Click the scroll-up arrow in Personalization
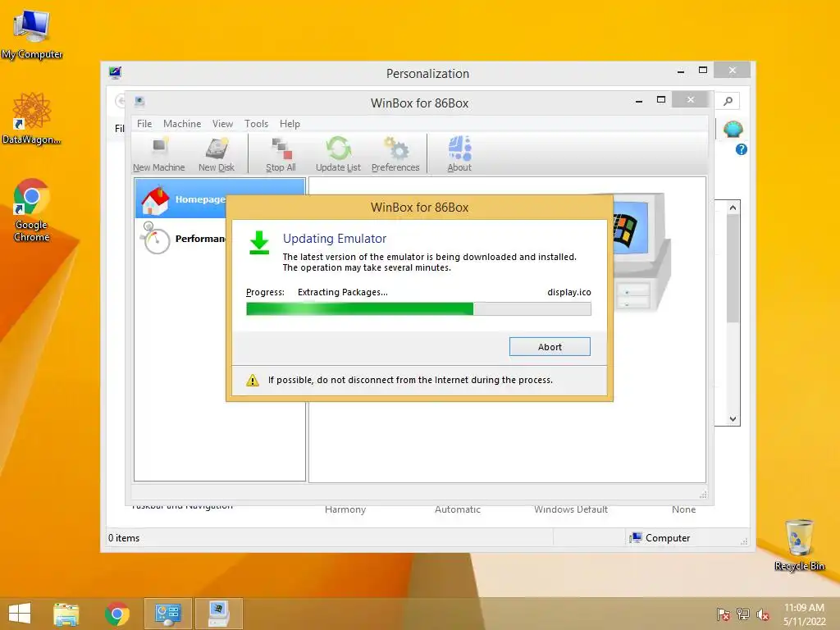The width and height of the screenshot is (840, 630). coord(733,208)
